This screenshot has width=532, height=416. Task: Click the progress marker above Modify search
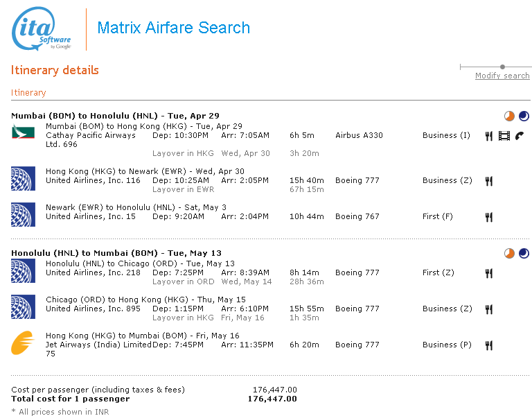pyautogui.click(x=502, y=67)
